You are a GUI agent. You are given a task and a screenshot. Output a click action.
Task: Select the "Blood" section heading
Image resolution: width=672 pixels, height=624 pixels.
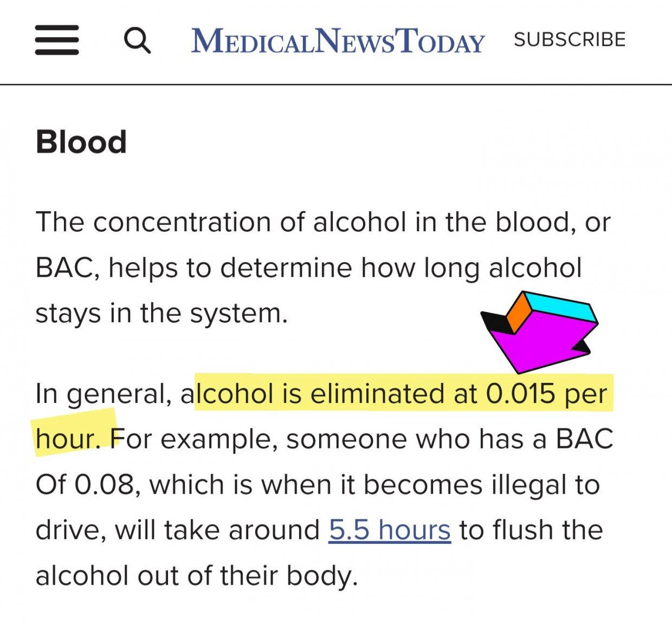pyautogui.click(x=81, y=142)
